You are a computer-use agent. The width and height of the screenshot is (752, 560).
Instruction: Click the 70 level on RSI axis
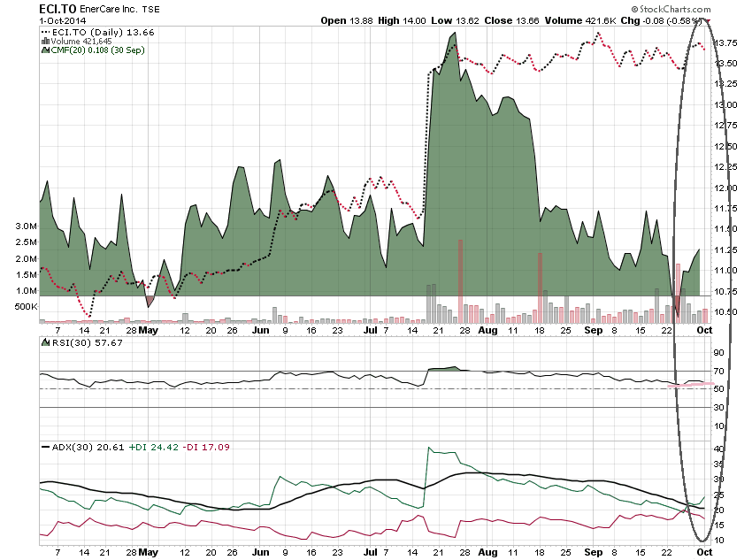tap(718, 371)
